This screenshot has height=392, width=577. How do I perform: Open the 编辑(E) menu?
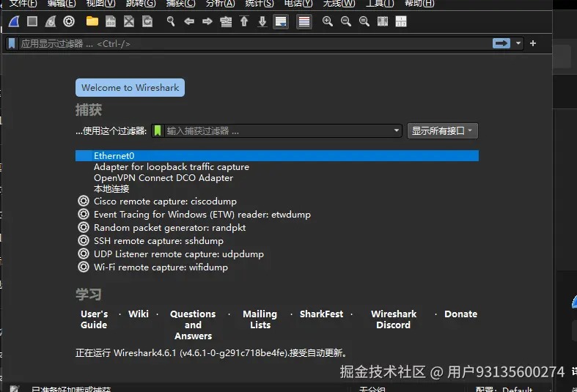pyautogui.click(x=62, y=4)
